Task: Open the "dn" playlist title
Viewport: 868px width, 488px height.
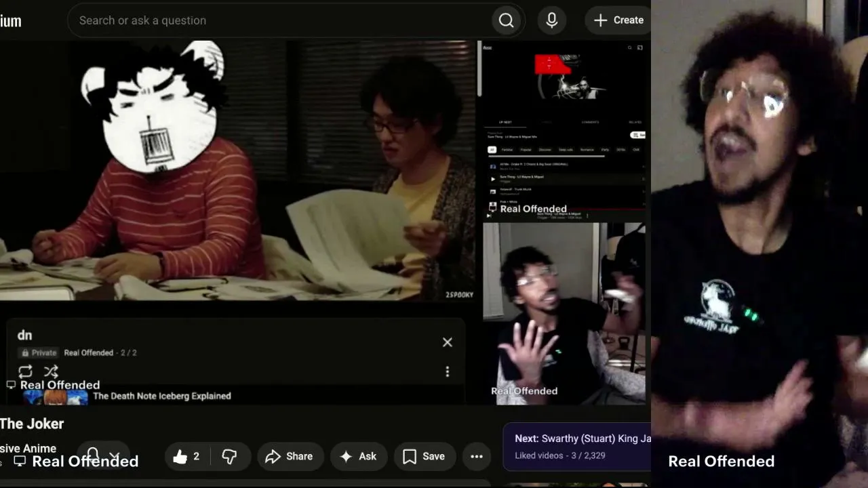Action: [24, 335]
